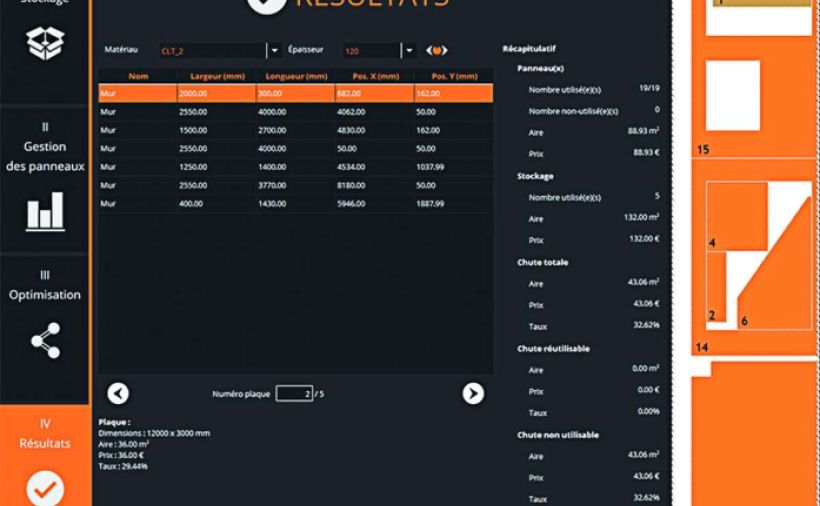This screenshot has width=820, height=506.
Task: Click the Pos. X (mm) column header
Action: point(373,76)
